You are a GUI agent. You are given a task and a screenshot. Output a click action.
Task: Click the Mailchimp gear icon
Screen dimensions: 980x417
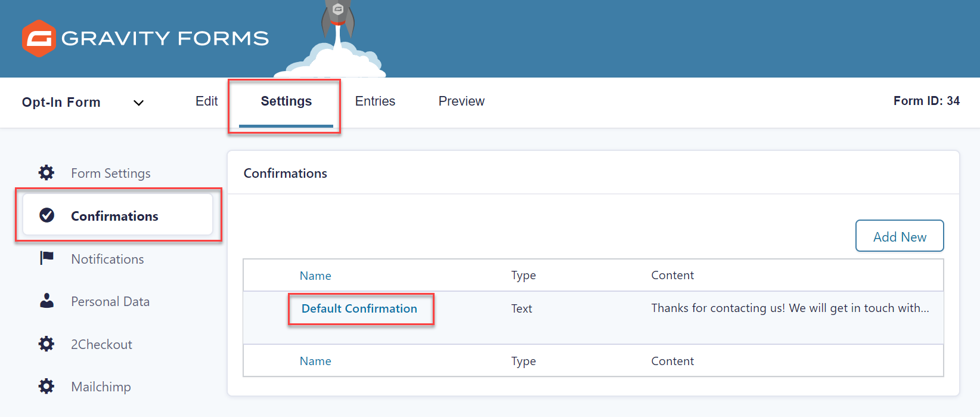tap(46, 387)
